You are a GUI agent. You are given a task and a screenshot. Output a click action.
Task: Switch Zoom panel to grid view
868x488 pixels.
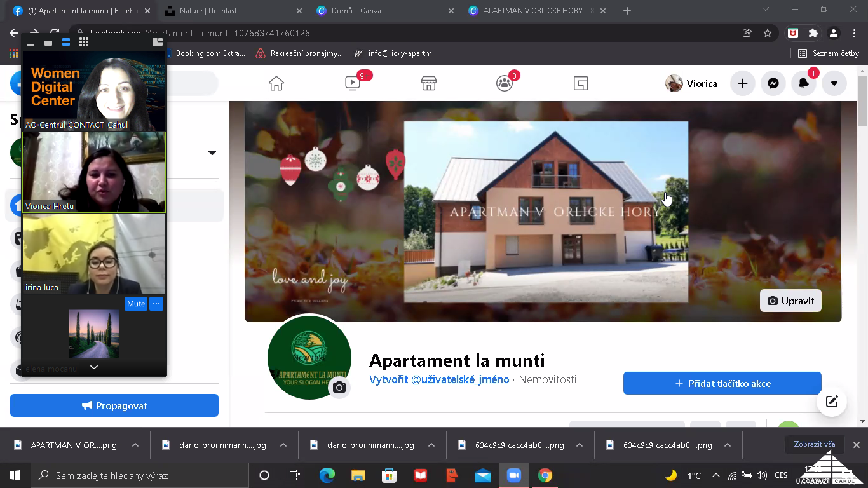click(x=83, y=43)
